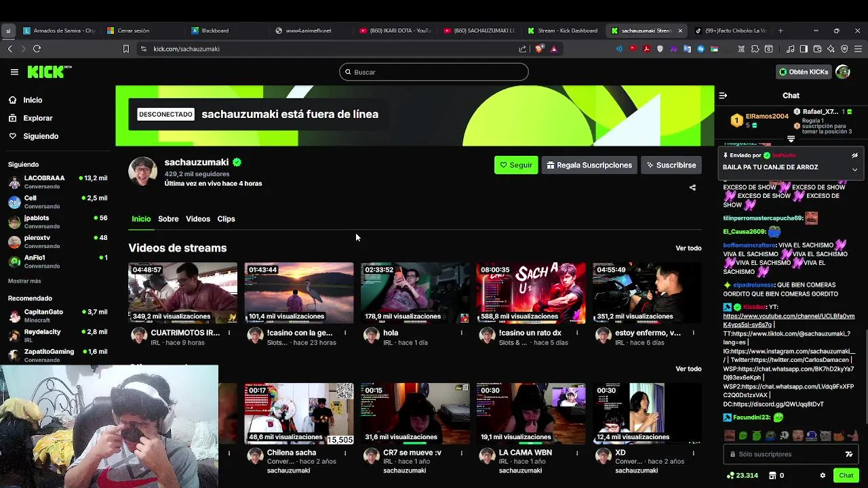The width and height of the screenshot is (868, 488).
Task: Click the Suscribirse button
Action: pyautogui.click(x=671, y=165)
